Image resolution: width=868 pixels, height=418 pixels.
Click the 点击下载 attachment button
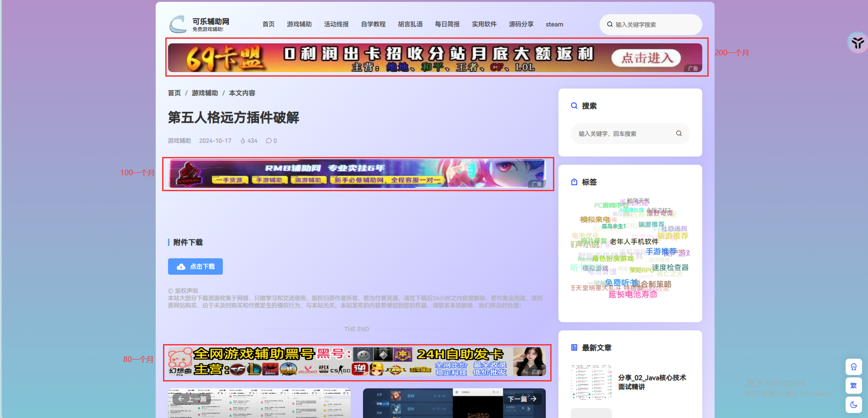(195, 266)
